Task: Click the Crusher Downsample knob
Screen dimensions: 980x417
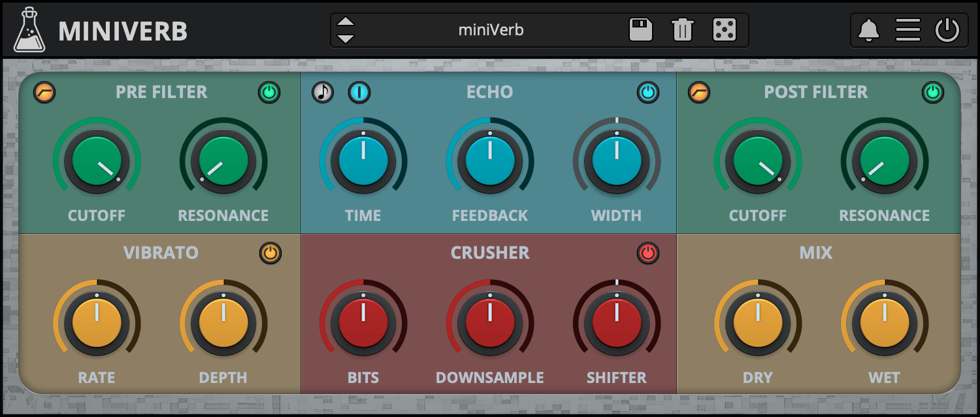Action: point(490,324)
